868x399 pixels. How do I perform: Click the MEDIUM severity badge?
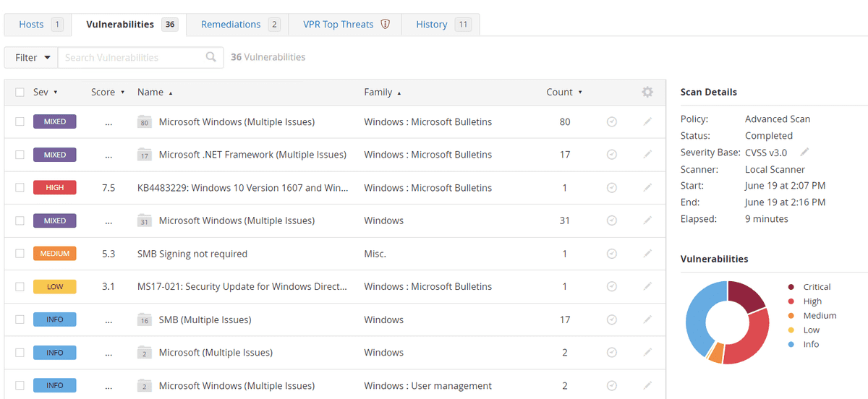[55, 254]
